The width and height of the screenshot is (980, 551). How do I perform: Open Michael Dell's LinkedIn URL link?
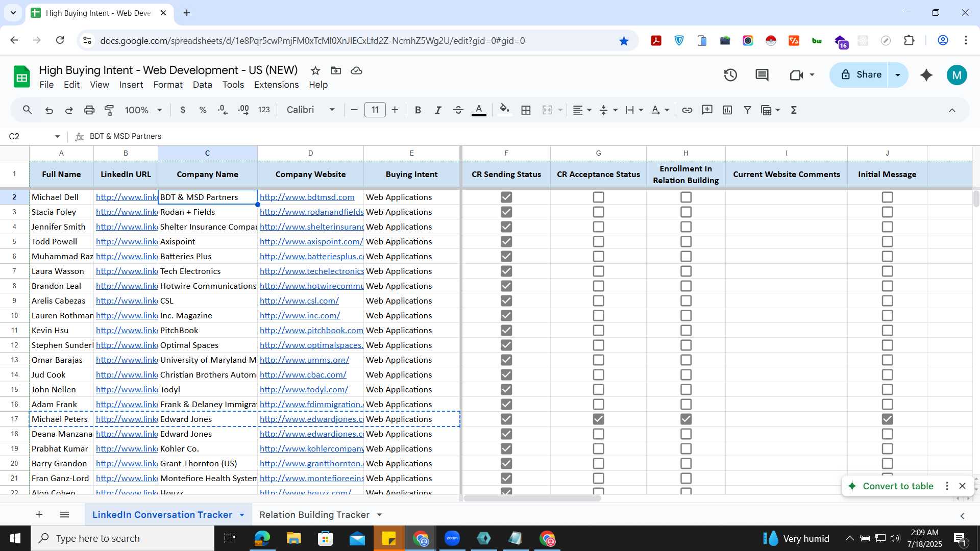(127, 197)
